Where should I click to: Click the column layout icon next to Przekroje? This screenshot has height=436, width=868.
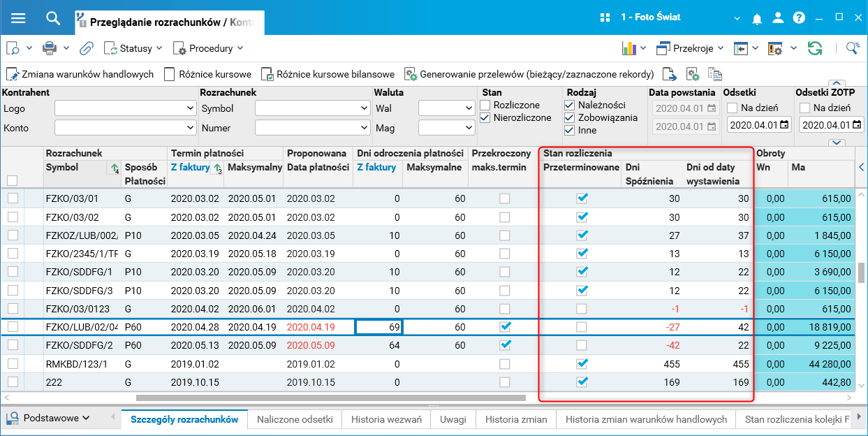pyautogui.click(x=740, y=48)
